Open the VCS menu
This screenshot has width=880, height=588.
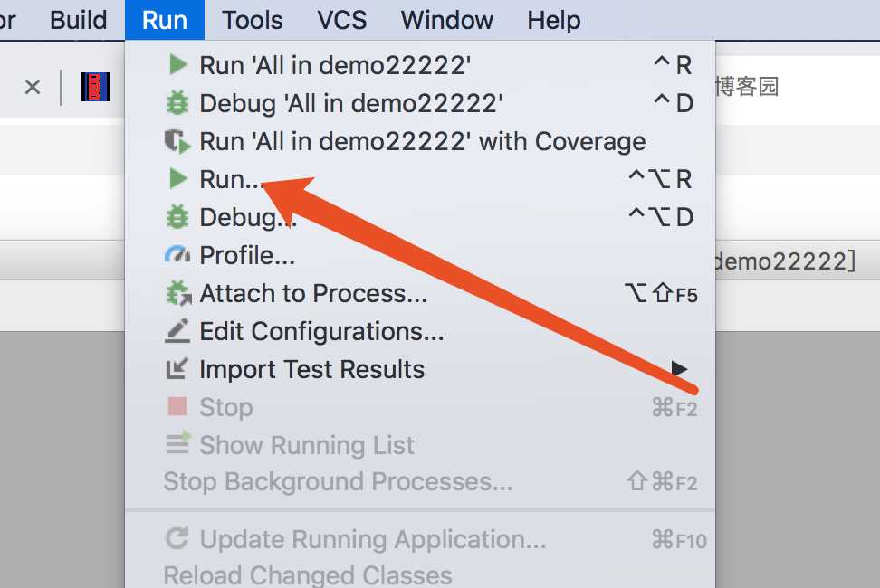click(342, 20)
